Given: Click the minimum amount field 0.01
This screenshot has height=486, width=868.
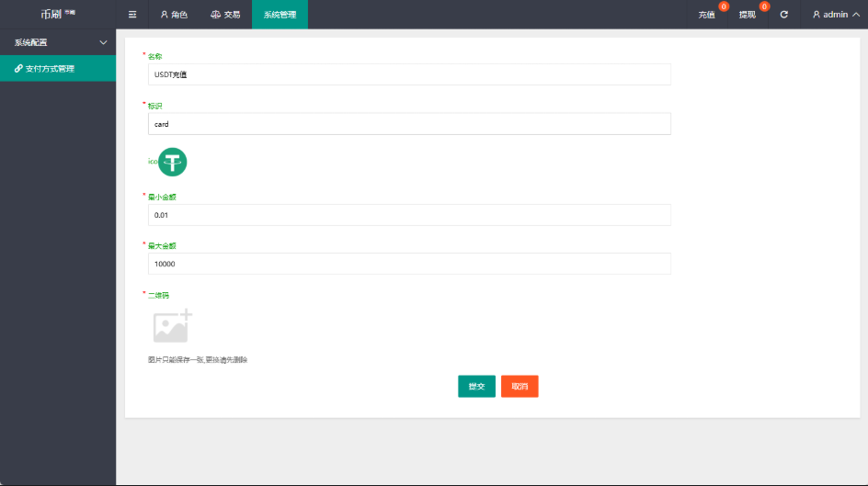Looking at the screenshot, I should (409, 215).
